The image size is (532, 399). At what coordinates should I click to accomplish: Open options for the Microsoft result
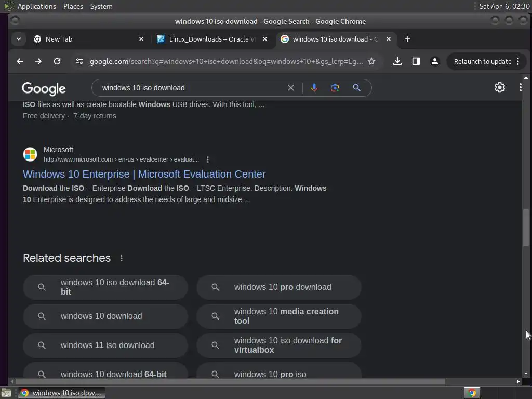tap(208, 159)
